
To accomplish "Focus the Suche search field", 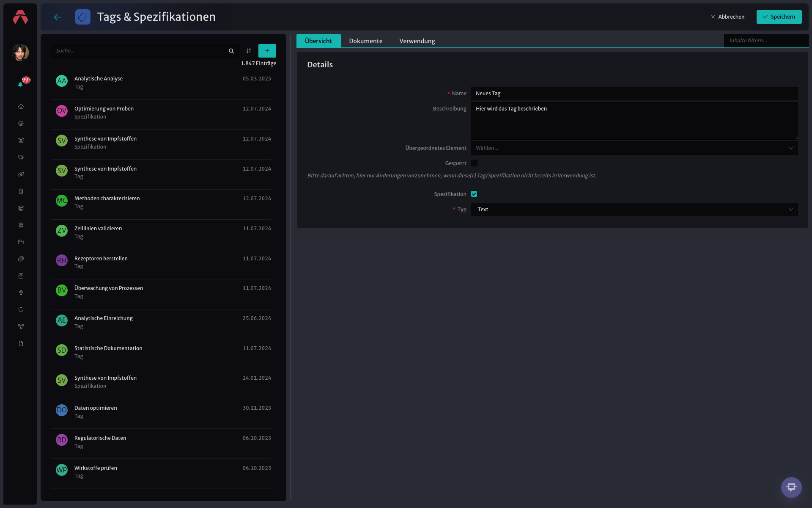I will pos(140,51).
